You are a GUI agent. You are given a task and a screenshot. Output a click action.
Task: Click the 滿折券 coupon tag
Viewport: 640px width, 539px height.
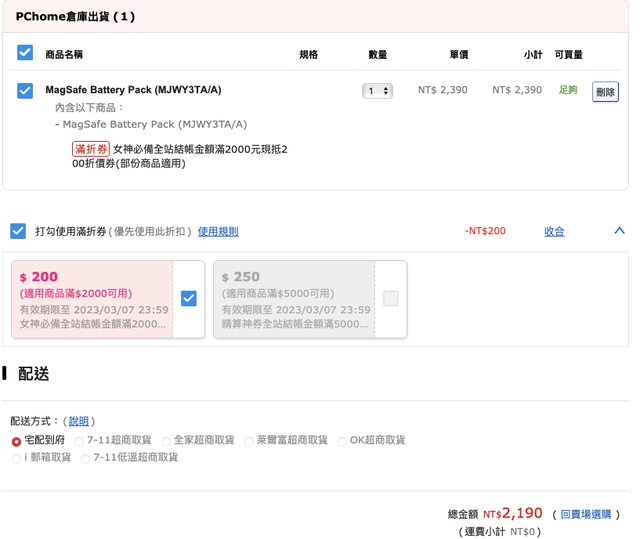point(91,149)
